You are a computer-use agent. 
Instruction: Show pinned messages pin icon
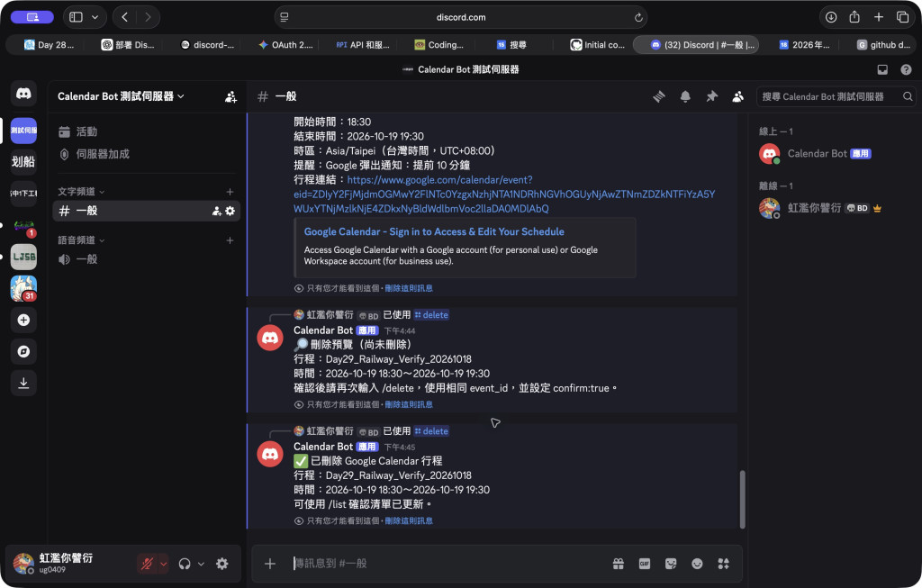(711, 96)
